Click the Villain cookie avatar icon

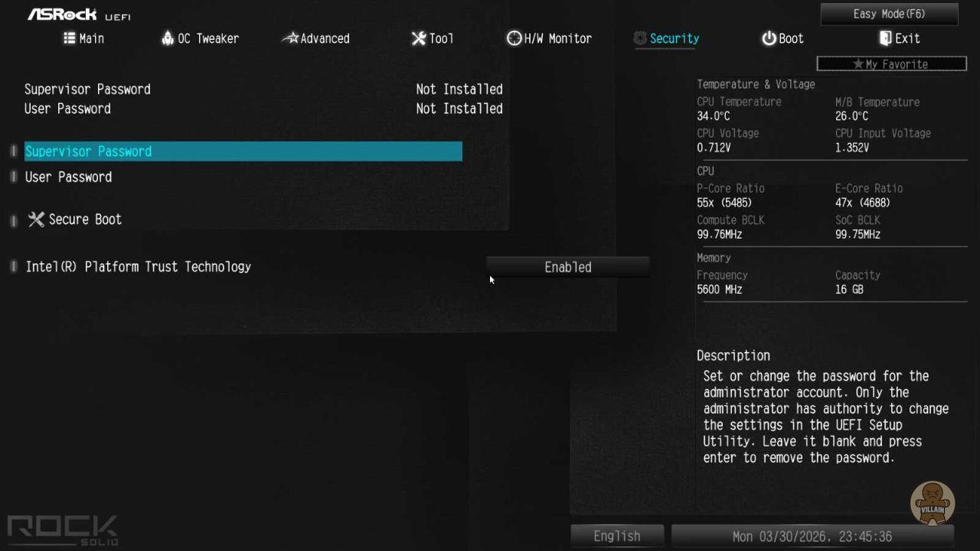[932, 503]
